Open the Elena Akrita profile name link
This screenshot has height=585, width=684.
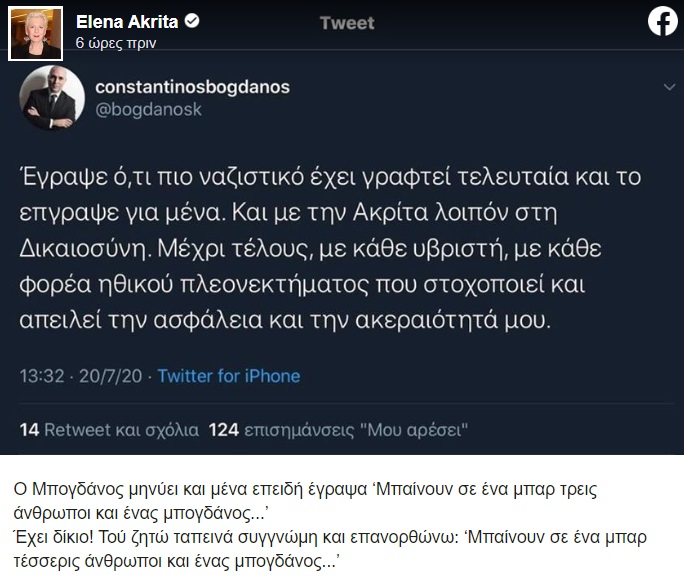(x=116, y=21)
